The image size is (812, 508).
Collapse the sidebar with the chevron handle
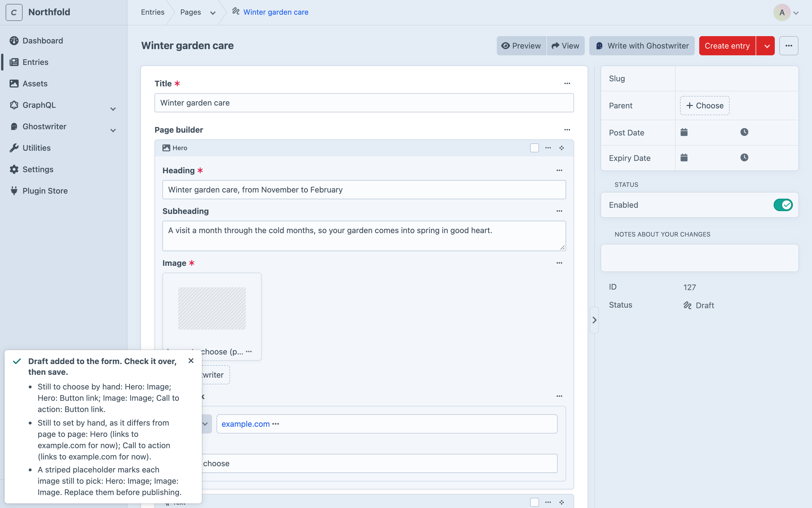tap(594, 320)
